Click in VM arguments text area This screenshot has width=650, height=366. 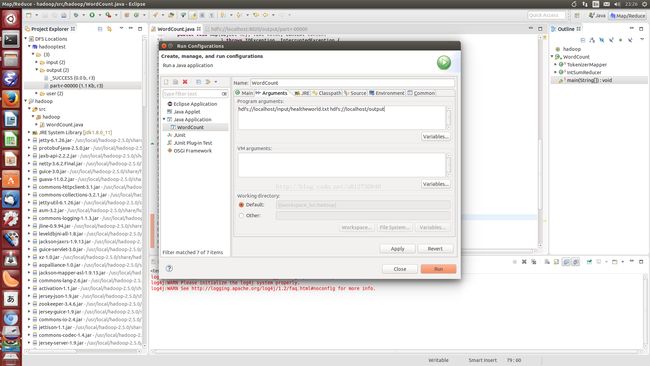[341, 165]
